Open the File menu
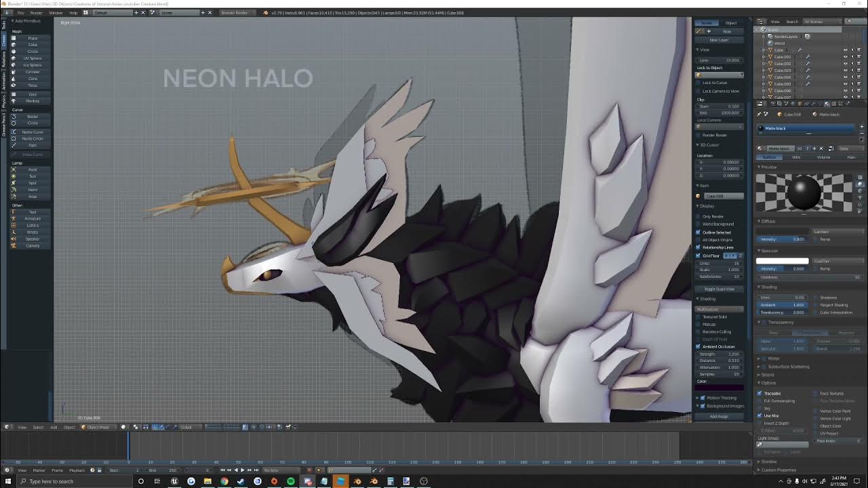 coord(21,13)
